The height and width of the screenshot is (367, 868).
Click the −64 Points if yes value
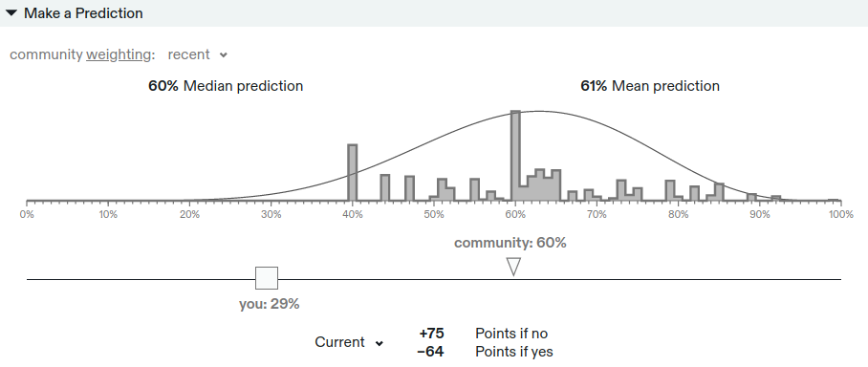click(431, 352)
